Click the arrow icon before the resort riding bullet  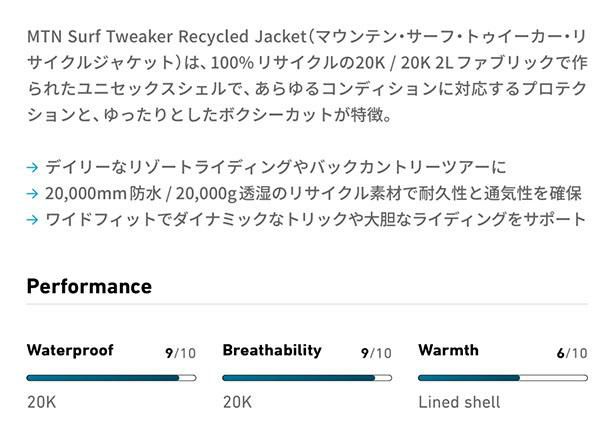(x=32, y=167)
